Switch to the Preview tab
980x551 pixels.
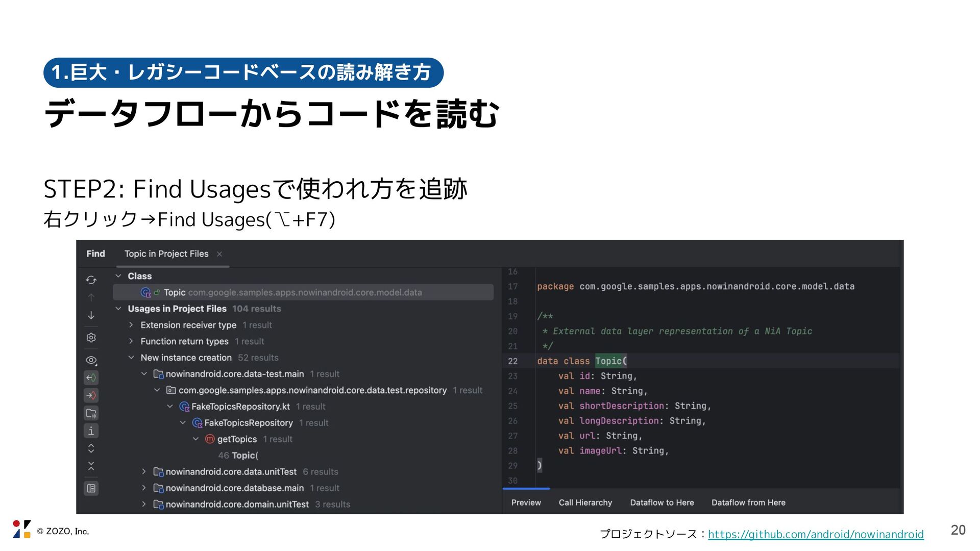[526, 503]
